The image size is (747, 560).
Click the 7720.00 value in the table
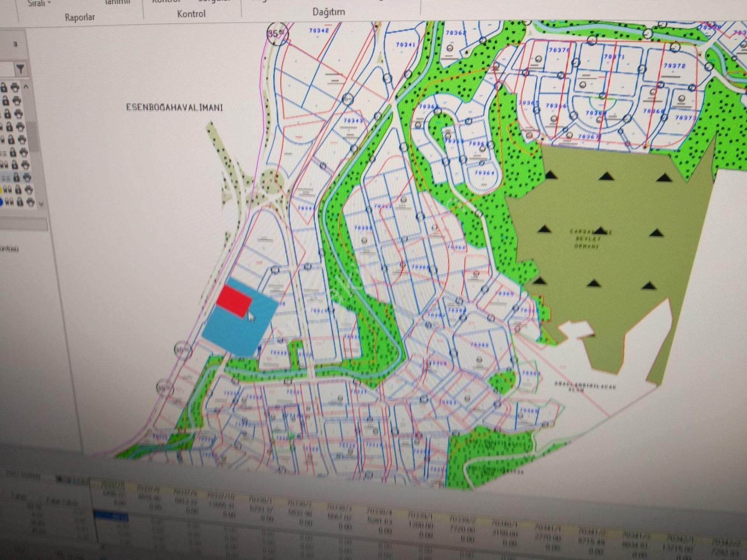pos(462,529)
